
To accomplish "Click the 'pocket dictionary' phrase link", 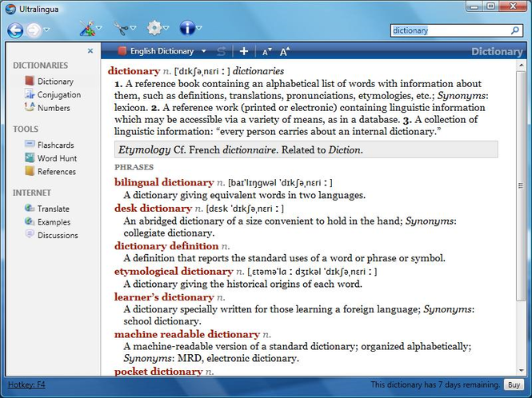I will 158,371.
